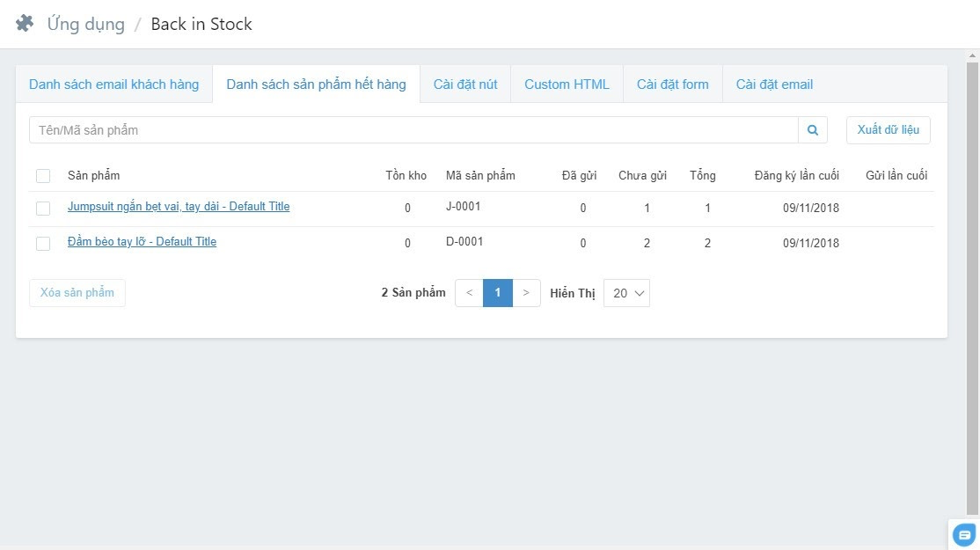980x550 pixels.
Task: Click the search magnifier icon
Action: click(x=813, y=130)
